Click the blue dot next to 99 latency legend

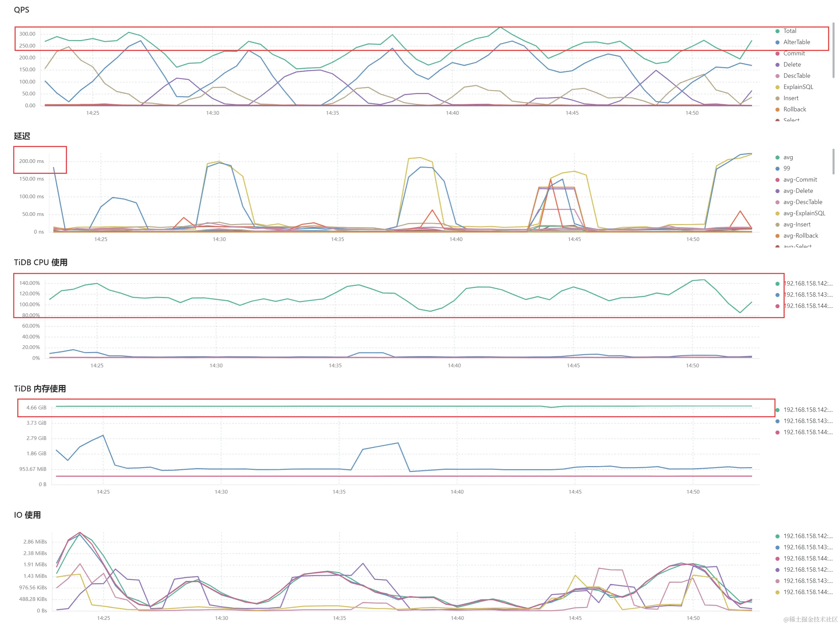777,169
